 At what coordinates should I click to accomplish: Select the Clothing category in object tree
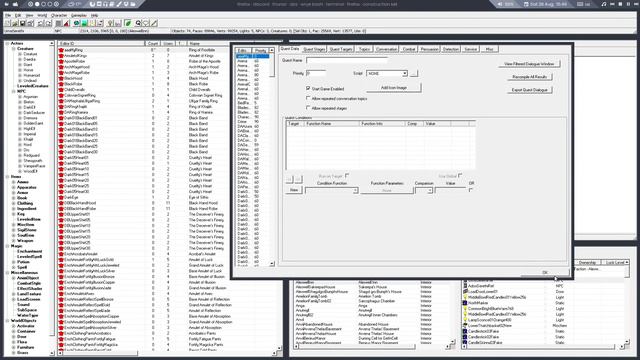[x=25, y=203]
